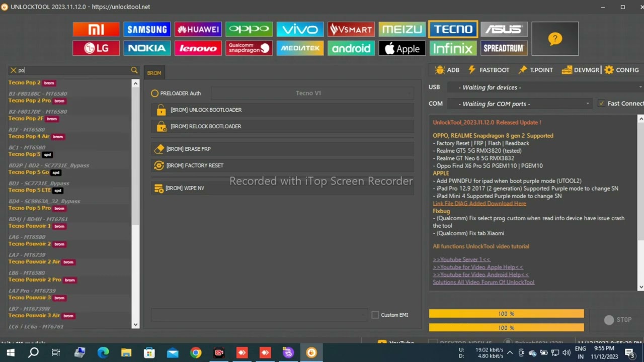Select the ASUS brand logo
The image size is (644, 362).
(x=504, y=29)
